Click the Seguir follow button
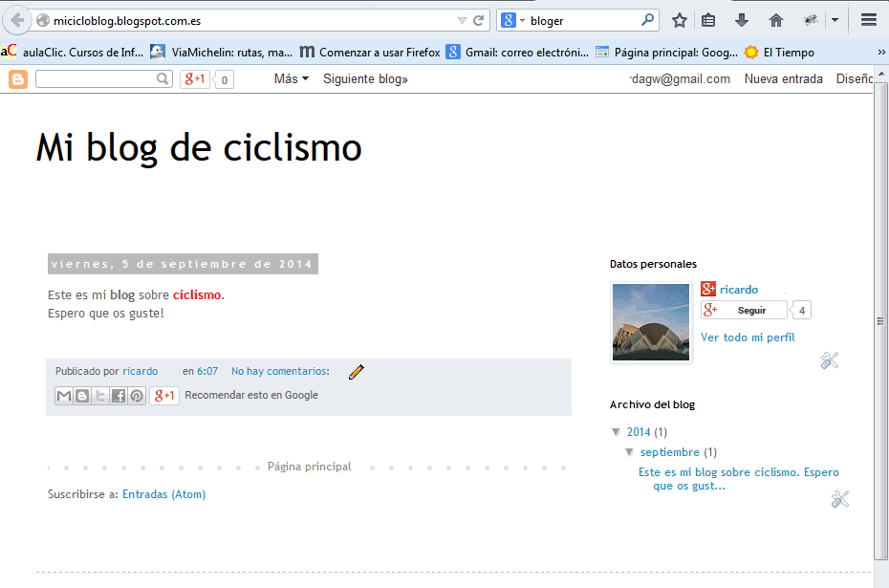889x588 pixels. pos(744,311)
